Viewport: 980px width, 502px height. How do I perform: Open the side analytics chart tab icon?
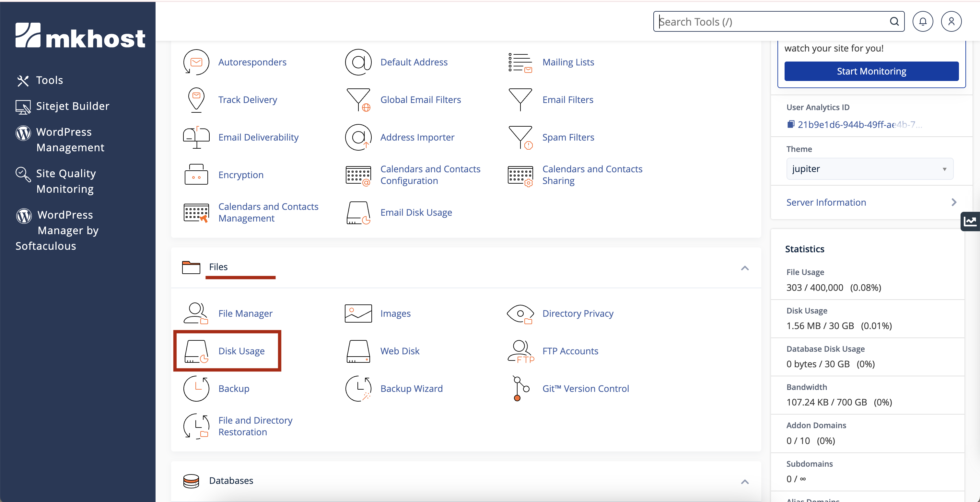(970, 221)
